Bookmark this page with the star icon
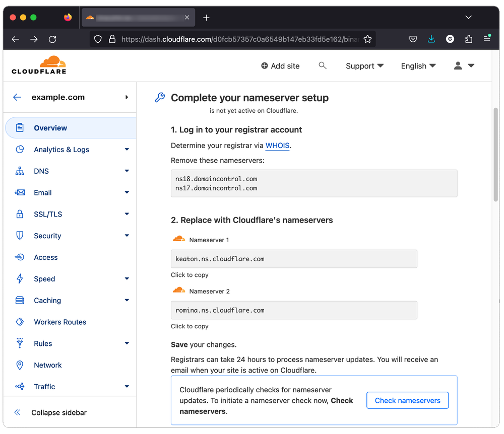This screenshot has height=434, width=504. point(367,39)
